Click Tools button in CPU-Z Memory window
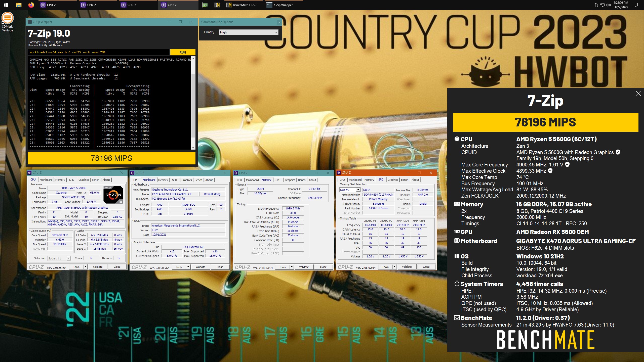This screenshot has width=644, height=362. coord(282,267)
